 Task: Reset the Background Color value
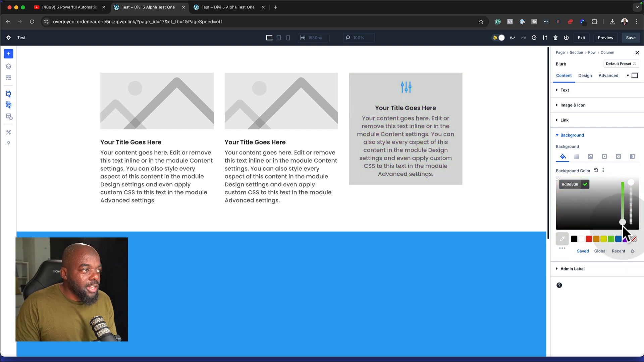point(596,170)
